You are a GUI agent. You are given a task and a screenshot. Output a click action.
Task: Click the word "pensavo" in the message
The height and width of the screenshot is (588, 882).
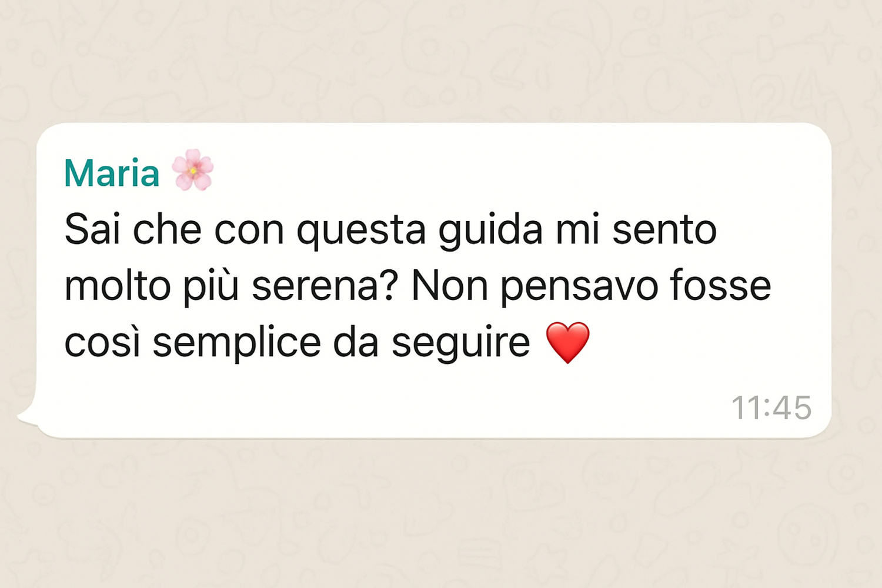579,287
